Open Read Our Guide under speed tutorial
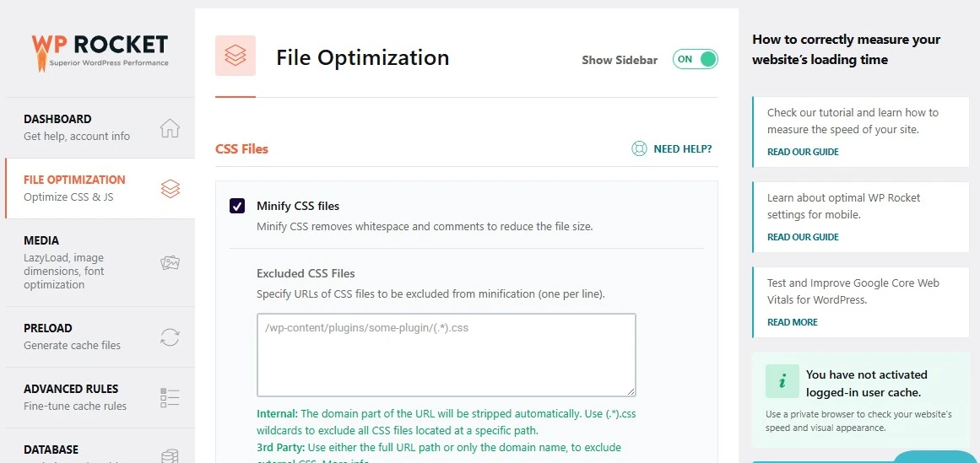Image resolution: width=980 pixels, height=463 pixels. (x=803, y=152)
